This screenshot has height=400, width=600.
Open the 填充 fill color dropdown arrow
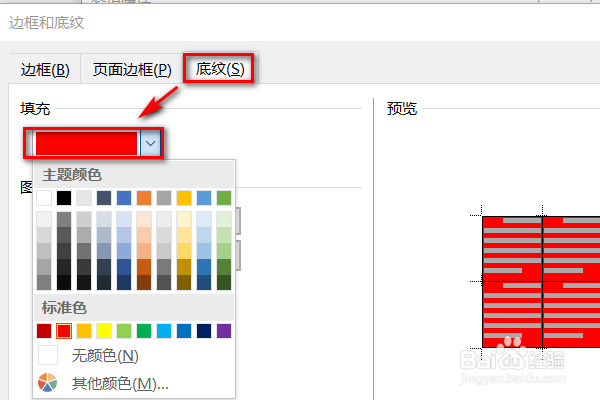click(x=150, y=144)
